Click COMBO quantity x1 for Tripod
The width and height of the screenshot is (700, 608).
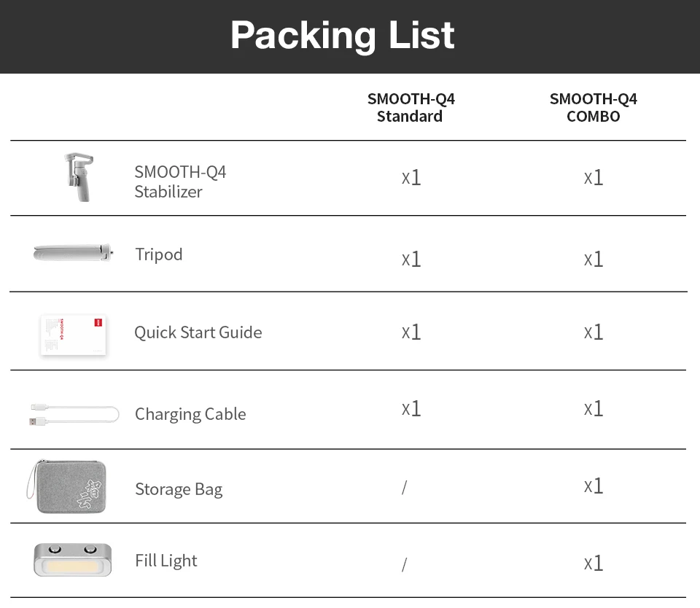[x=594, y=260]
